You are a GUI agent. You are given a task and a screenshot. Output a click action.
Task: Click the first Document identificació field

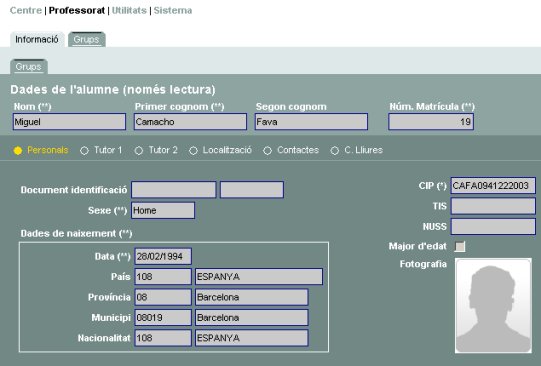[174, 189]
